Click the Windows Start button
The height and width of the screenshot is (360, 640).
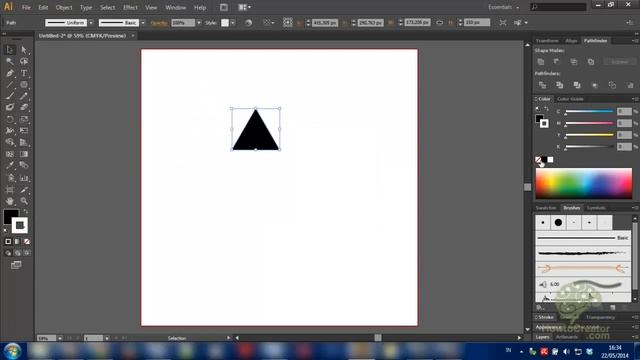pyautogui.click(x=12, y=351)
